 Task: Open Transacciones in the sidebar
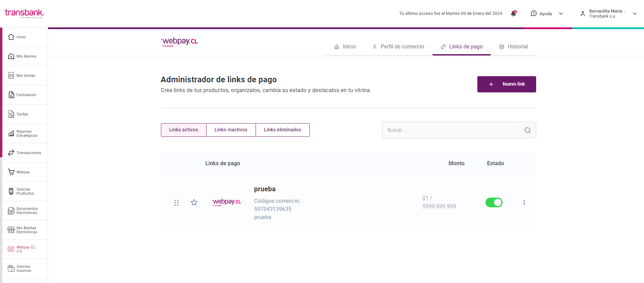click(x=25, y=153)
